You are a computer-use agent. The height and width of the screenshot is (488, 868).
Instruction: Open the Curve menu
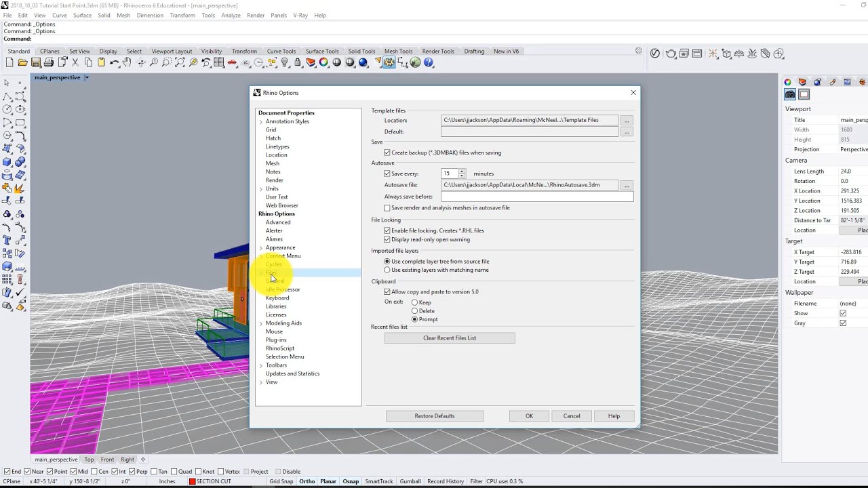coord(60,15)
